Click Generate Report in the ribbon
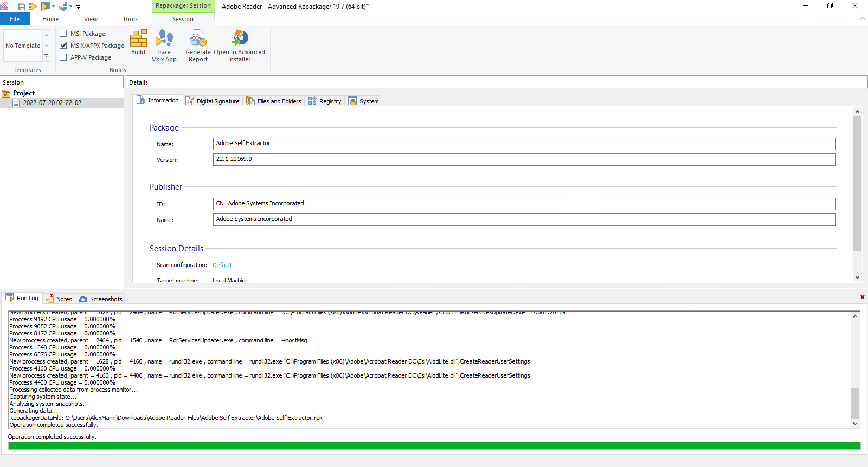 pyautogui.click(x=198, y=46)
